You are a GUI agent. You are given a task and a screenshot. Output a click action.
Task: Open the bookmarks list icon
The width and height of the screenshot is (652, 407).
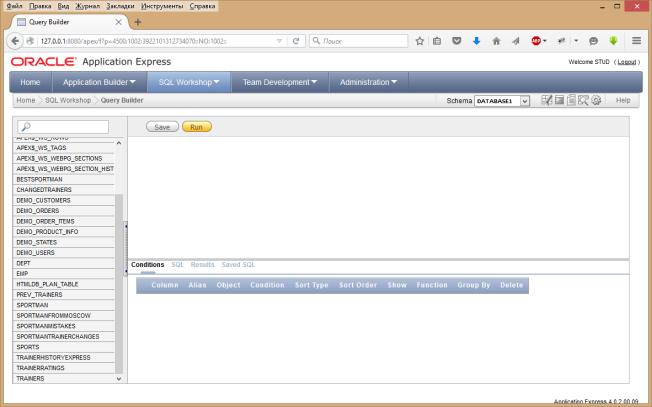pos(437,41)
